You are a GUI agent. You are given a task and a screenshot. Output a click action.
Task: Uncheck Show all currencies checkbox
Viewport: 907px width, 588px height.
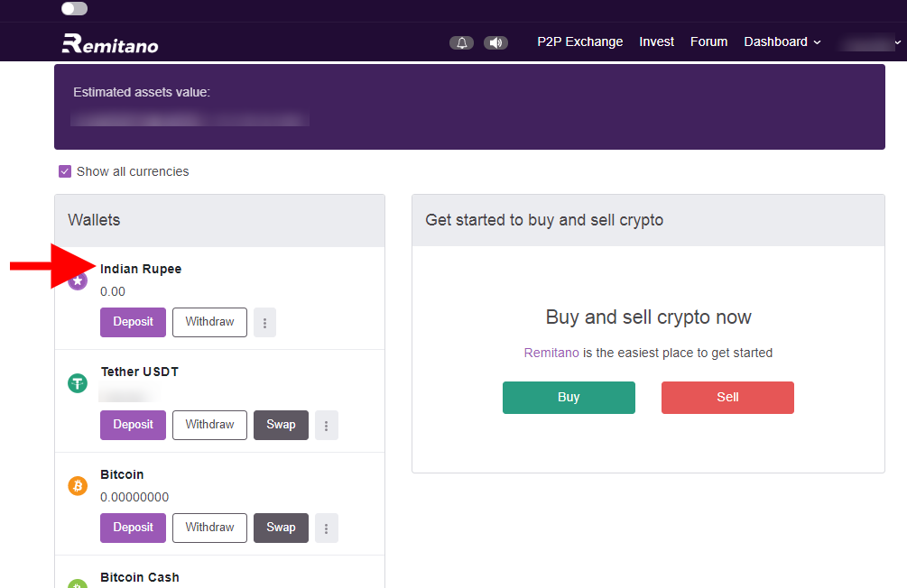pyautogui.click(x=65, y=171)
